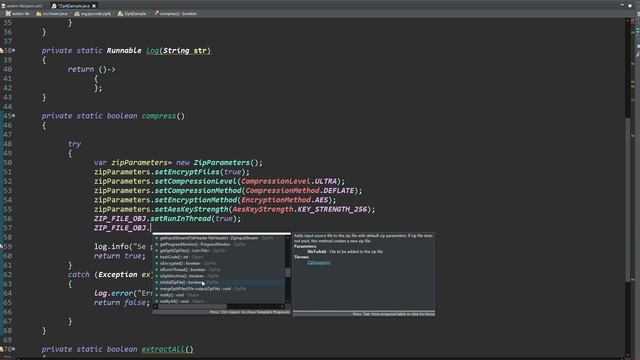Open the ZipException link in Javadoc popup

pos(319,262)
